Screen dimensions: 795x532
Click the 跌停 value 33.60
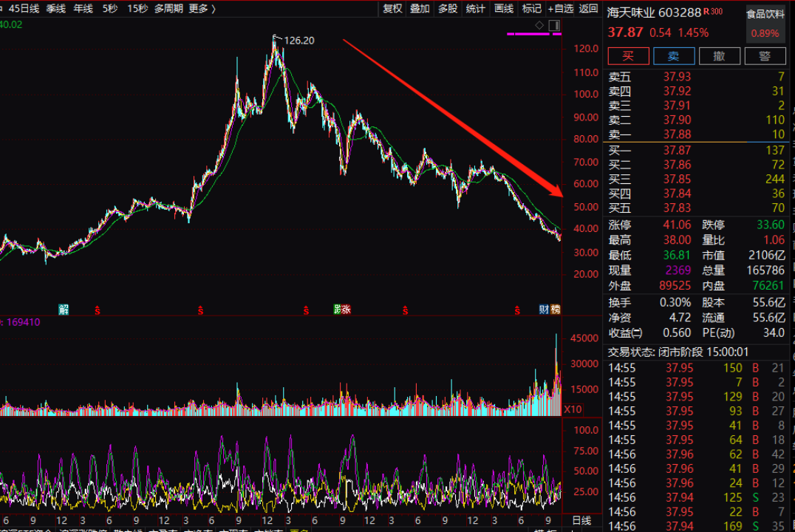click(770, 225)
